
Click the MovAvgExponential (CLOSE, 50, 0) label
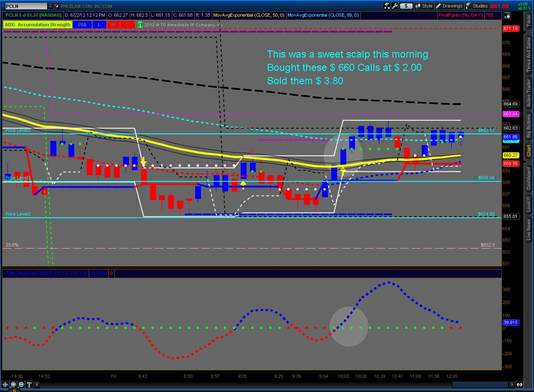[x=249, y=15]
